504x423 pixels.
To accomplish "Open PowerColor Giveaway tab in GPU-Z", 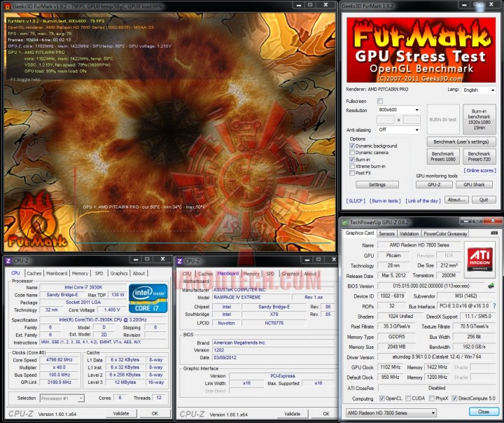I will coord(445,234).
